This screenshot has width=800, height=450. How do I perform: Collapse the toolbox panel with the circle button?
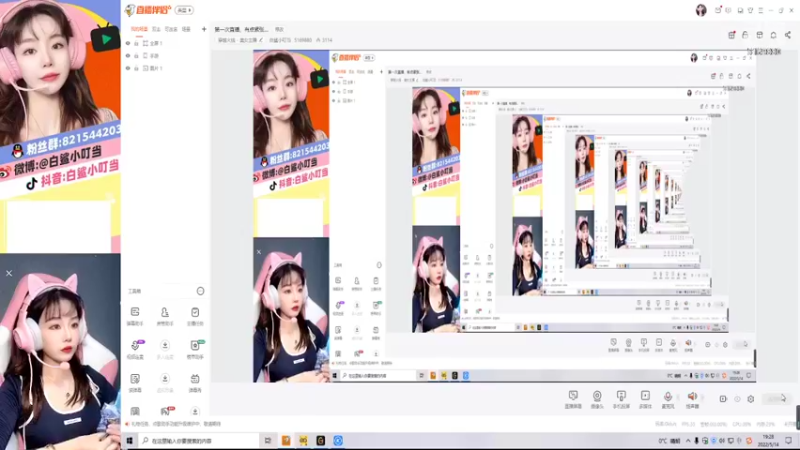(x=201, y=291)
